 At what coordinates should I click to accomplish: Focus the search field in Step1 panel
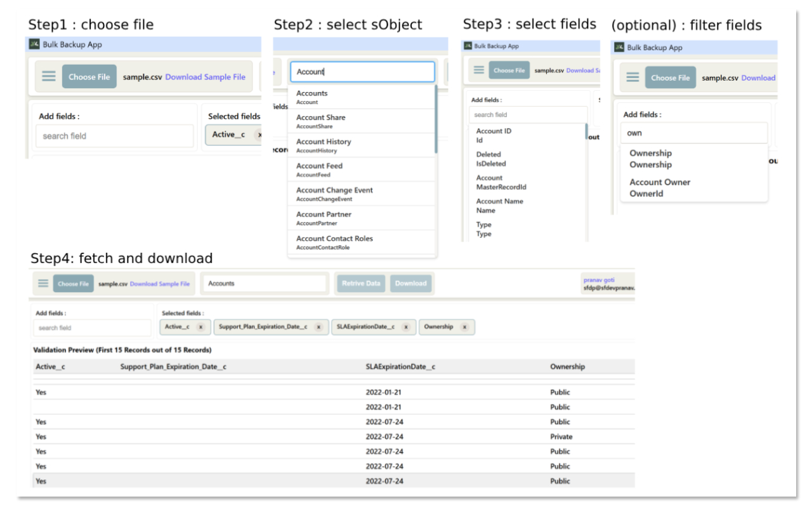tap(115, 136)
